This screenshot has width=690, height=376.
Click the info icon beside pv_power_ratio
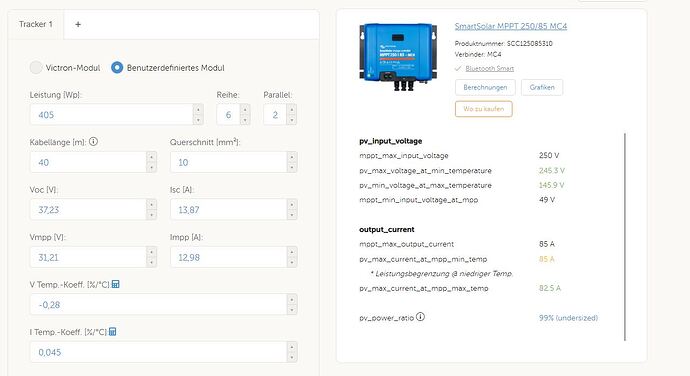pyautogui.click(x=420, y=317)
